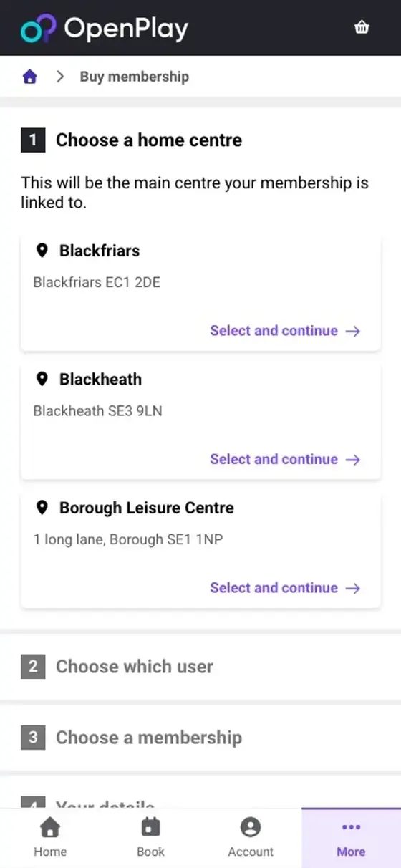Go to the home breadcrumb icon
Image resolution: width=401 pixels, height=868 pixels.
(x=29, y=77)
